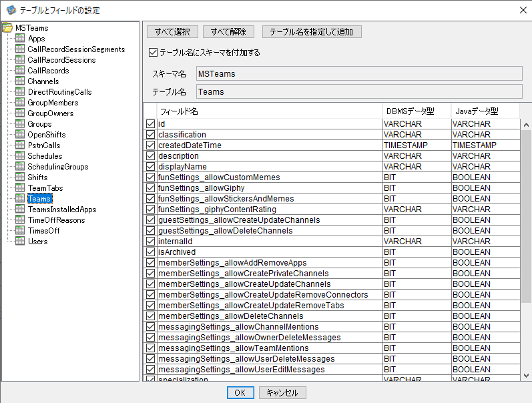Click the Users table icon
Screen dimensions: 532x403
click(x=20, y=241)
